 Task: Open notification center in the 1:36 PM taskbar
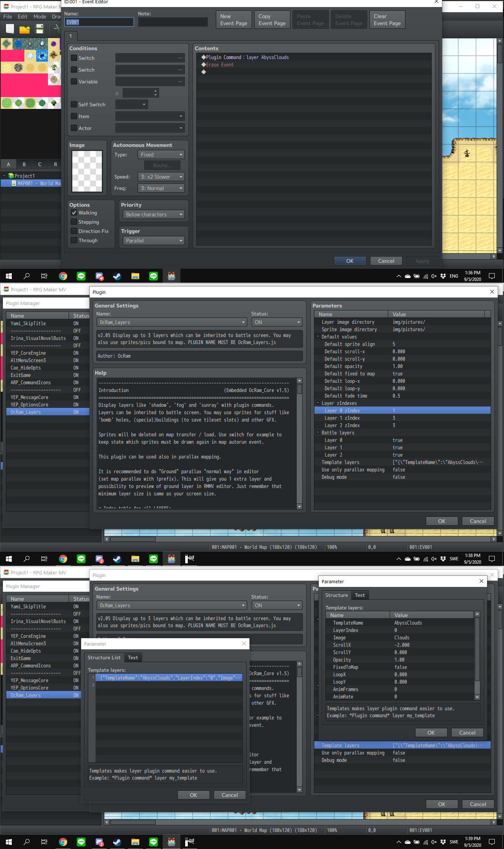tap(491, 276)
